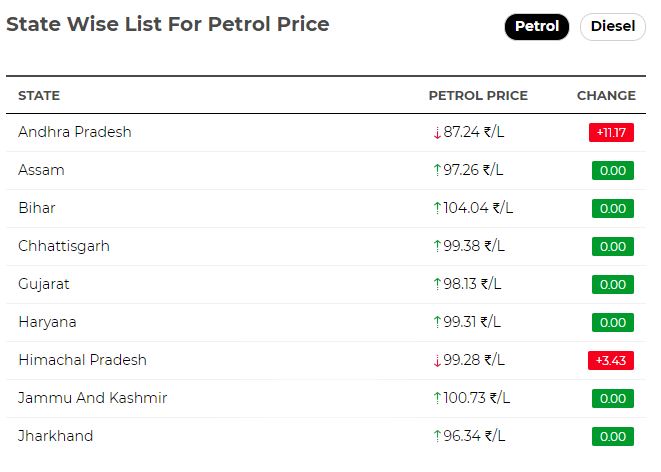This screenshot has height=472, width=661.
Task: Open the Jammu And Kashmir row
Action: coord(326,398)
